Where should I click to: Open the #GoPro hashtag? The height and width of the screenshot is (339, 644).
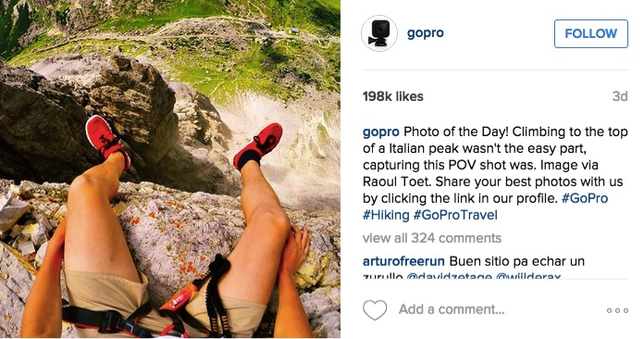(585, 198)
